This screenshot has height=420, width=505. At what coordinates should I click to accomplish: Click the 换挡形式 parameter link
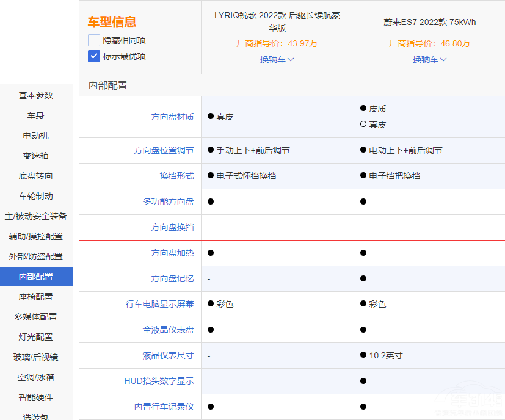point(176,176)
